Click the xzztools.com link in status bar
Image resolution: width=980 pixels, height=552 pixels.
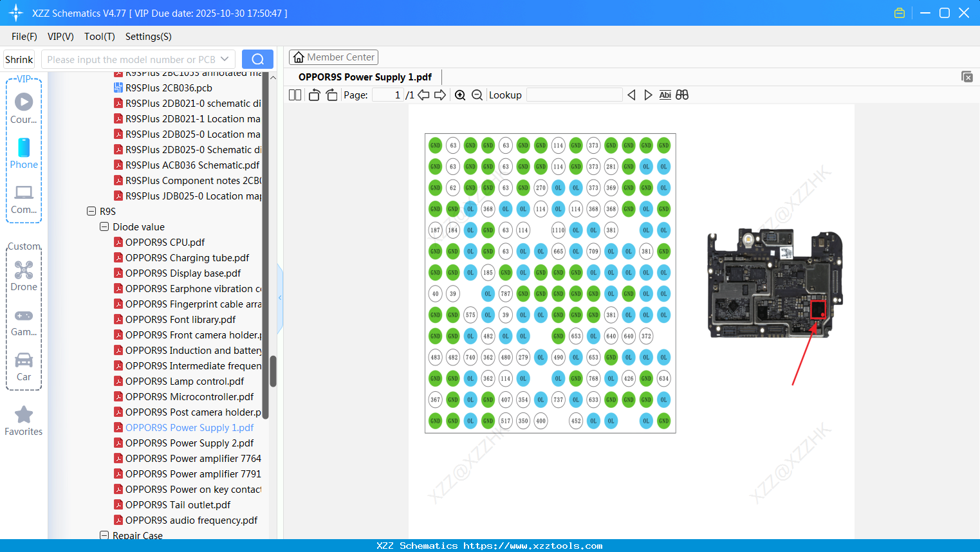[x=533, y=546]
